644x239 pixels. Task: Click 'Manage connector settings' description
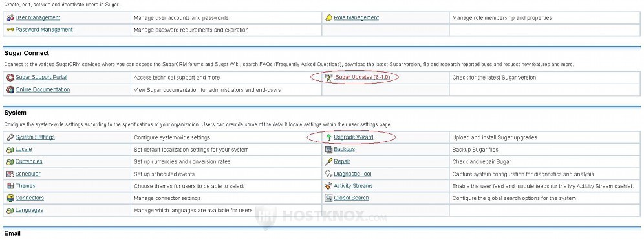coord(167,198)
